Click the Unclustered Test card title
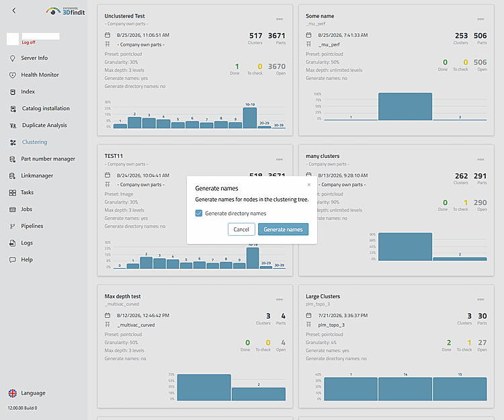The image size is (504, 420). click(x=125, y=16)
